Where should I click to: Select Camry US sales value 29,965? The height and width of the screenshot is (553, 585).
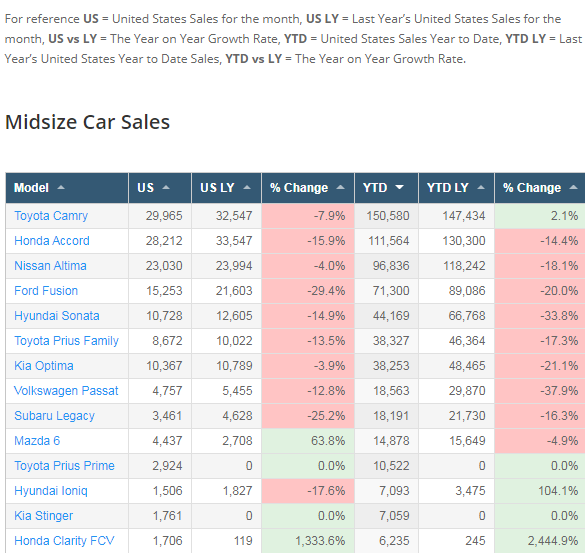tap(164, 216)
